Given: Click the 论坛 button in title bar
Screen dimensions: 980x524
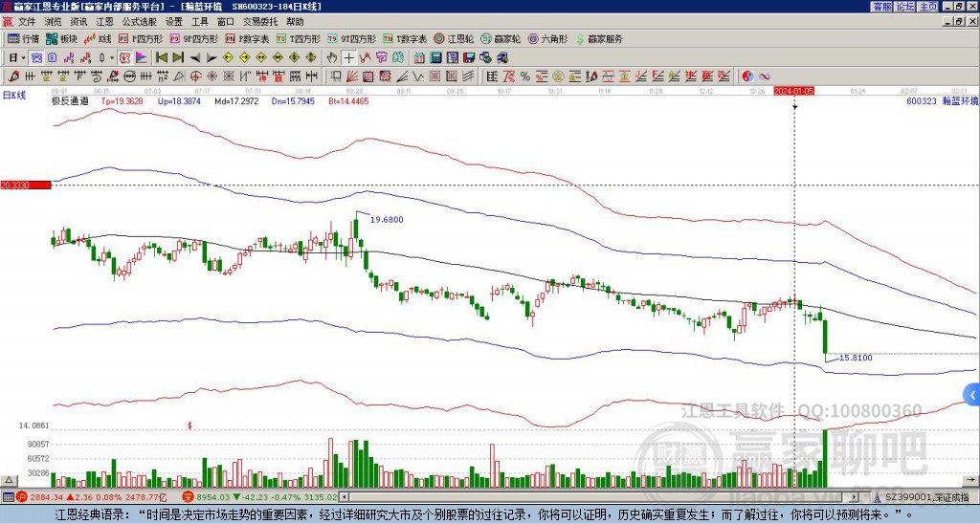Looking at the screenshot, I should point(904,7).
